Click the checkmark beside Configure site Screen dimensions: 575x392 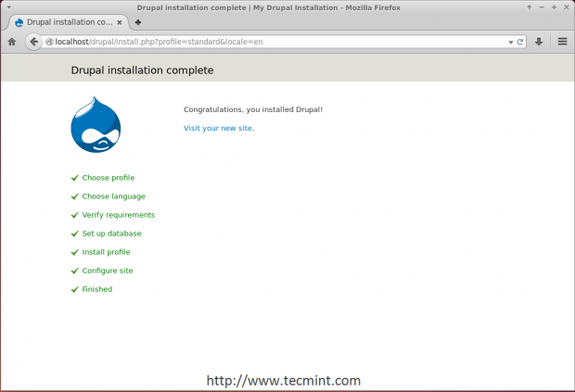coord(75,271)
